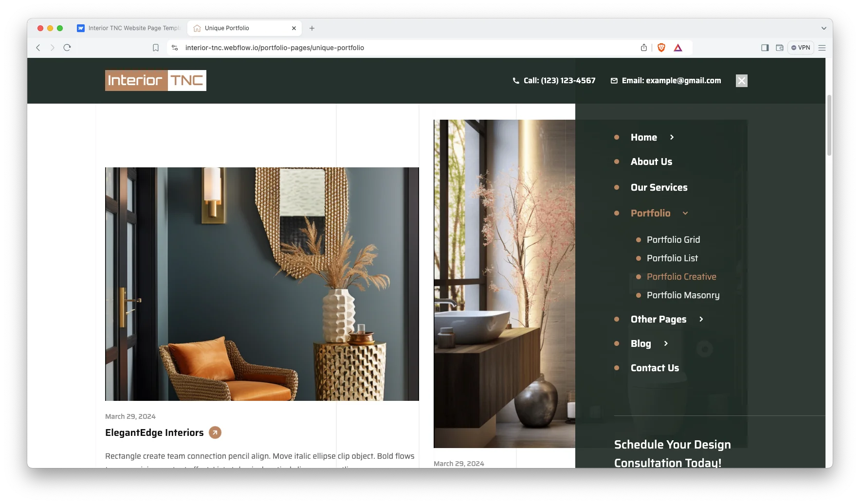Click the Brave Shields lion icon

(661, 48)
